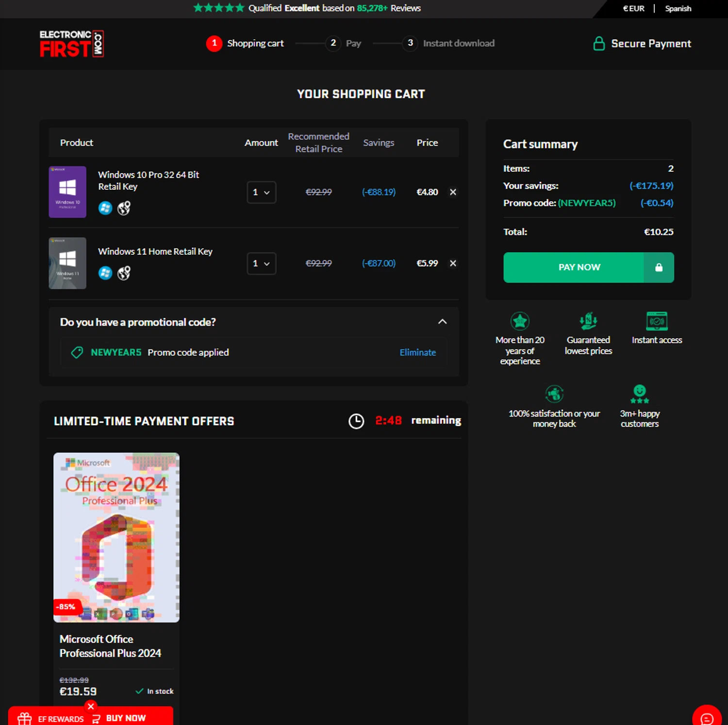Click the happy customers smiley icon
Viewport: 728px width, 725px height.
(x=640, y=394)
